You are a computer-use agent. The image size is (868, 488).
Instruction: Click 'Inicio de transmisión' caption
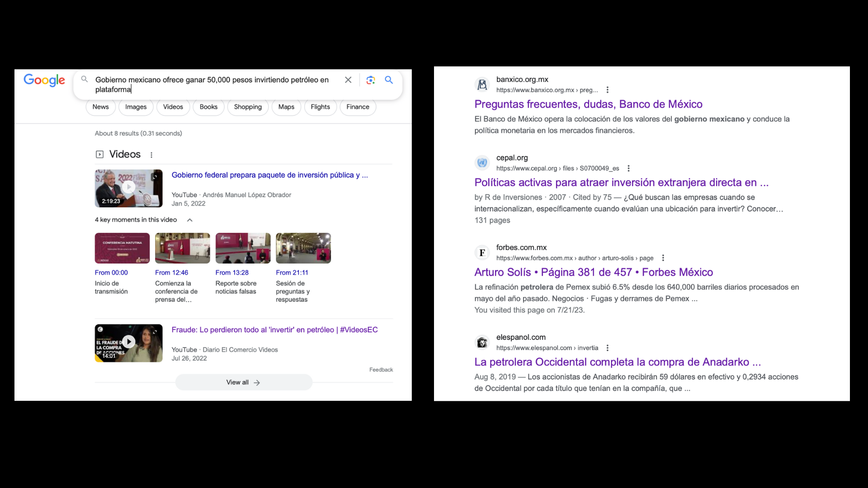(x=111, y=287)
